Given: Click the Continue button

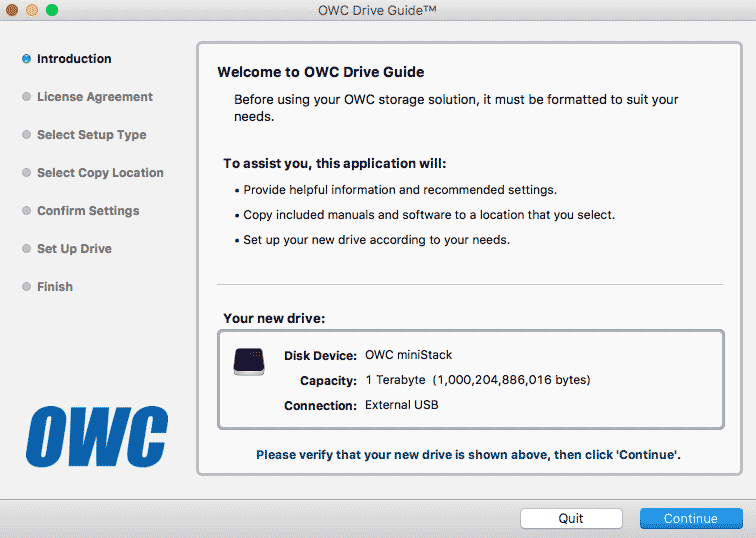Looking at the screenshot, I should (x=690, y=518).
